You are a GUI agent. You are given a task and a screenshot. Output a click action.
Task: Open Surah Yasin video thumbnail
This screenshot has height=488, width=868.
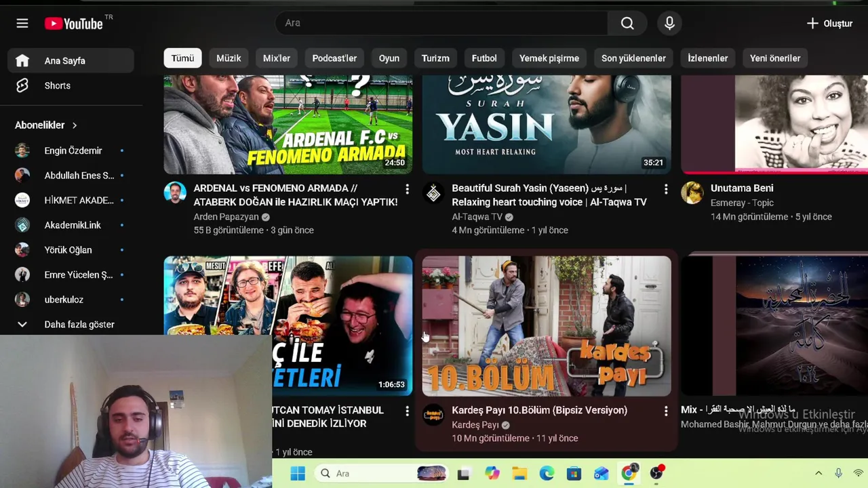(x=547, y=125)
